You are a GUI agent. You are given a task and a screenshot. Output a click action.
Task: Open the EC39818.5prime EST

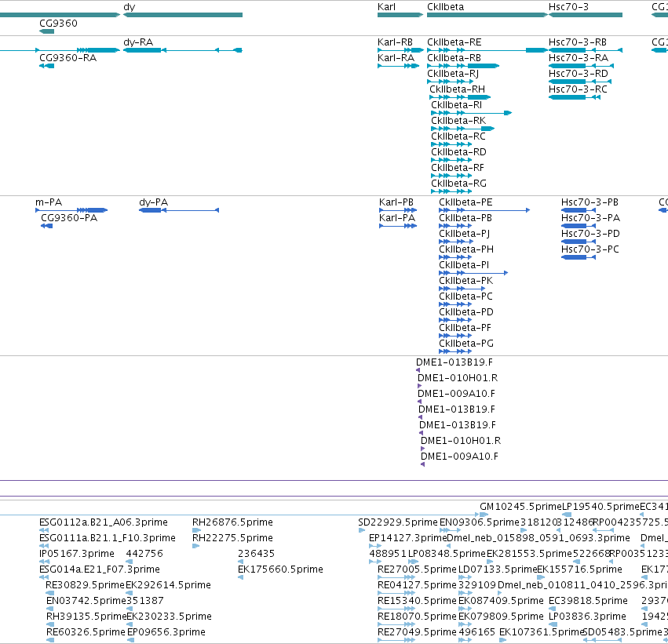click(x=588, y=601)
